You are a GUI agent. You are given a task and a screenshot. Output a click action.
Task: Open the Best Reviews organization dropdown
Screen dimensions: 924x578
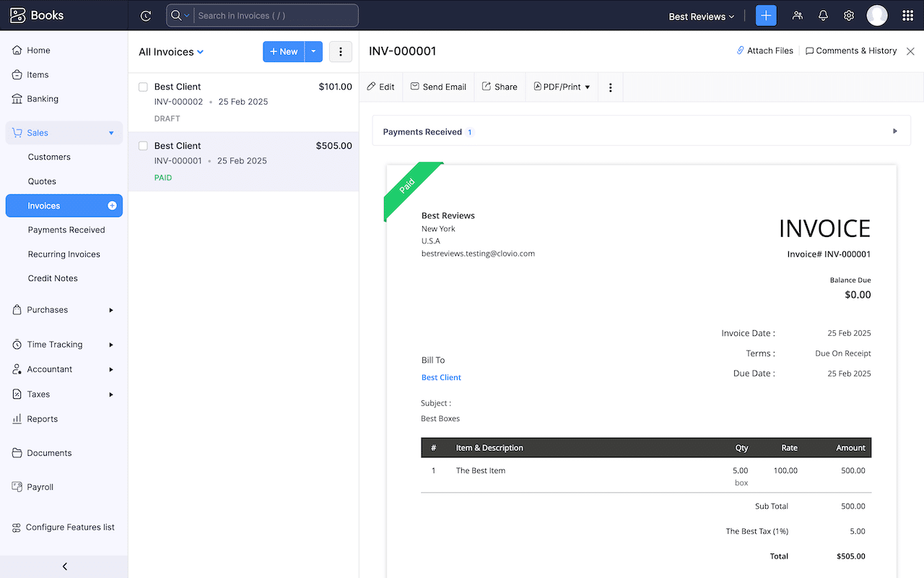pos(700,15)
